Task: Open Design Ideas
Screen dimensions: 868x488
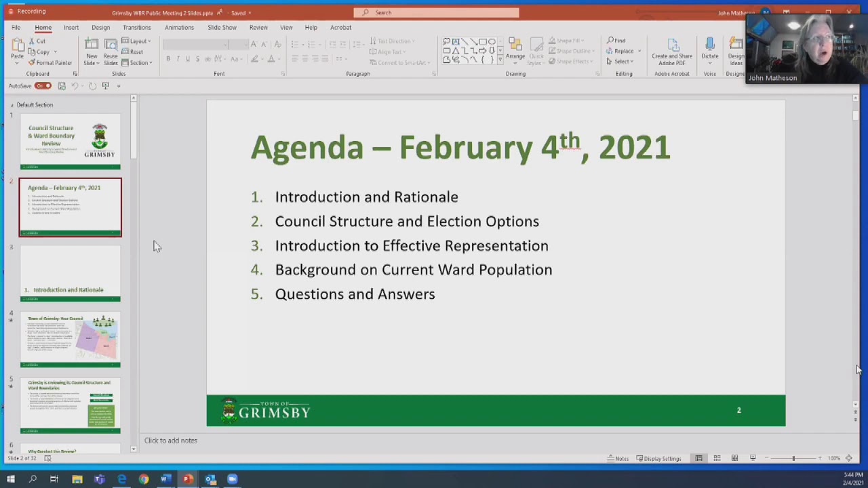Action: 736,52
